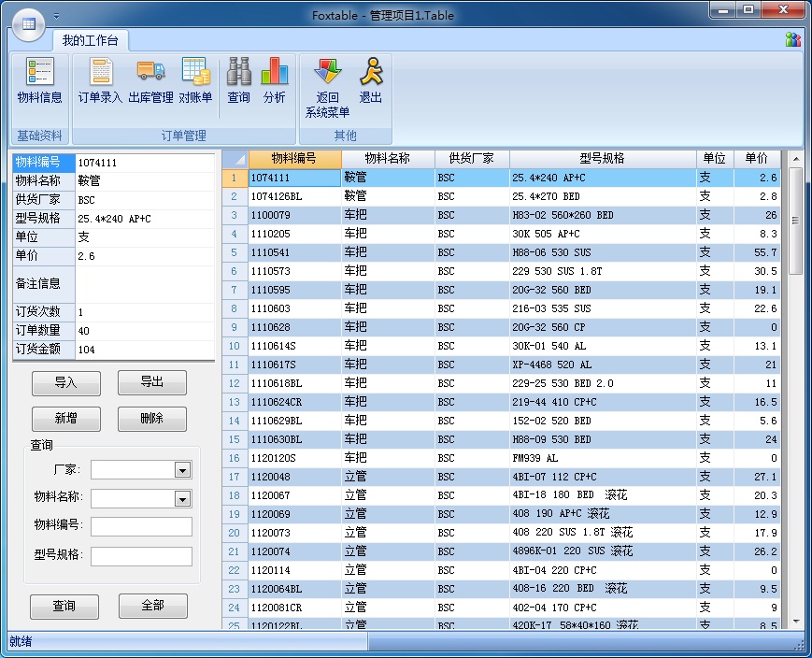Click the 订单数量 value 40

(145, 331)
